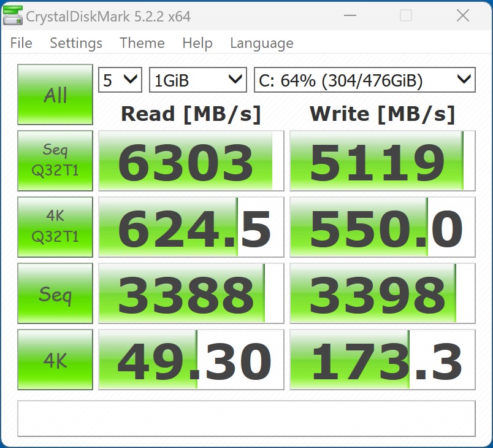Click the 4K Q32T1 write result 550.0

[x=383, y=227]
